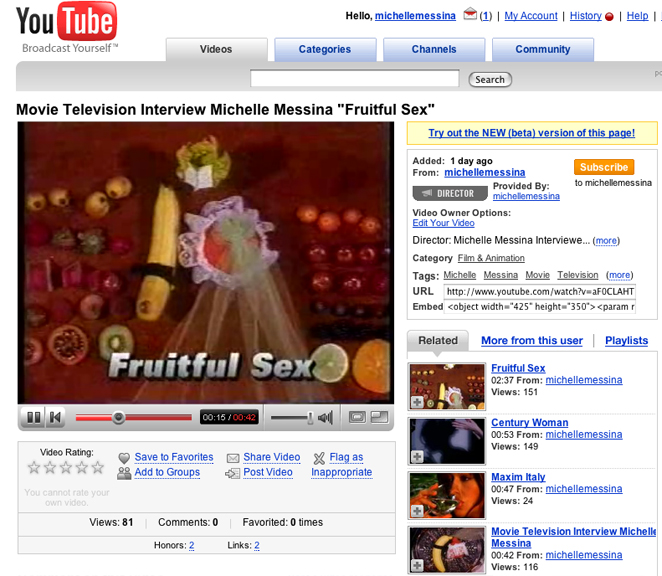Click the inbox envelope icon
662x576 pixels.
point(470,15)
